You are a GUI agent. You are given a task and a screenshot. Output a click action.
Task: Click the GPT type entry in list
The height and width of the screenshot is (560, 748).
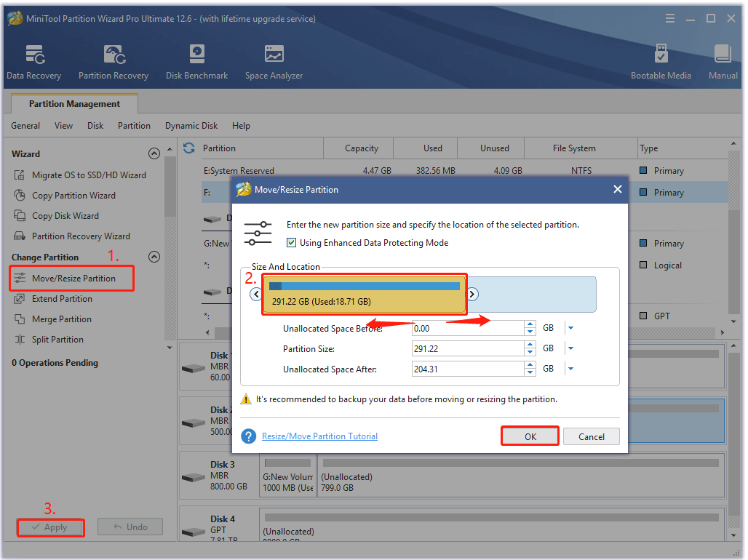point(655,316)
